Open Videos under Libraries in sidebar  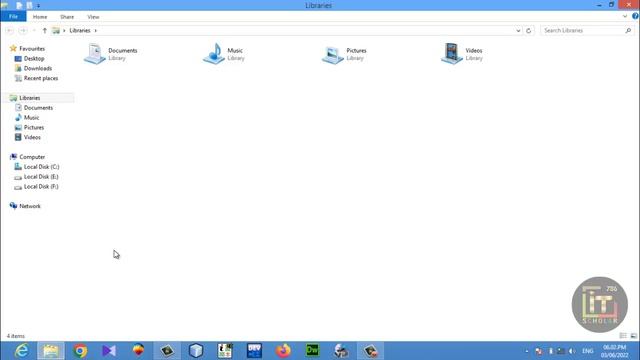pyautogui.click(x=32, y=137)
